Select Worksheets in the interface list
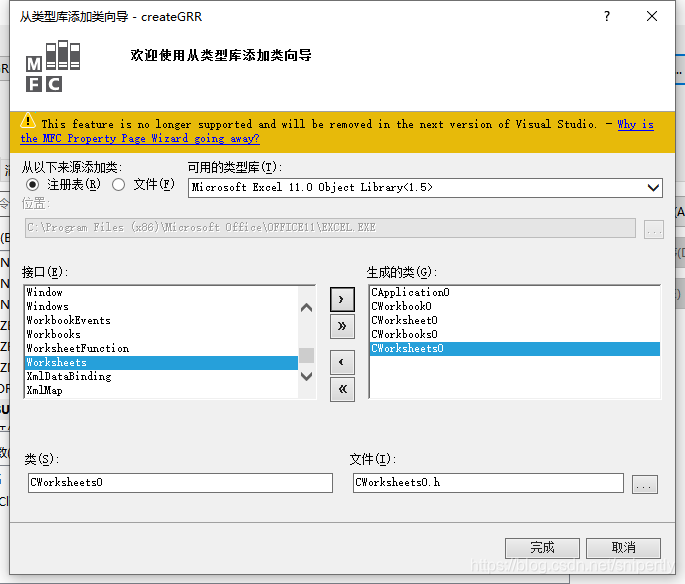685x584 pixels. 161,363
